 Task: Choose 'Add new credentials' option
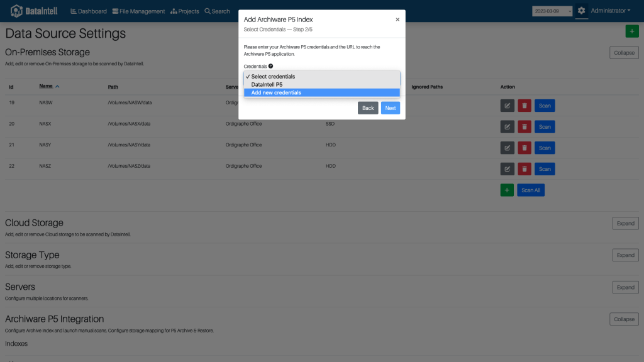click(x=322, y=93)
